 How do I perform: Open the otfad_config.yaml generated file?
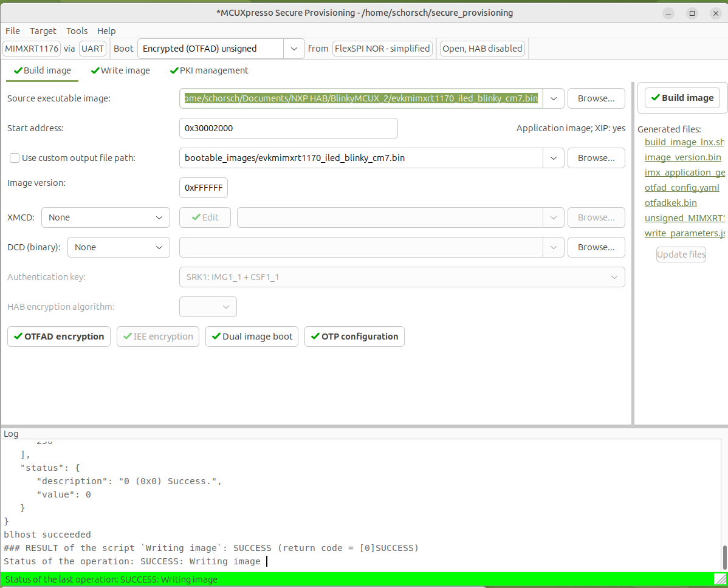coord(682,187)
